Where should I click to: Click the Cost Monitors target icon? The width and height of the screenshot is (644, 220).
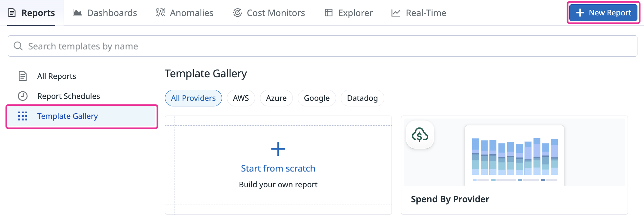(237, 13)
